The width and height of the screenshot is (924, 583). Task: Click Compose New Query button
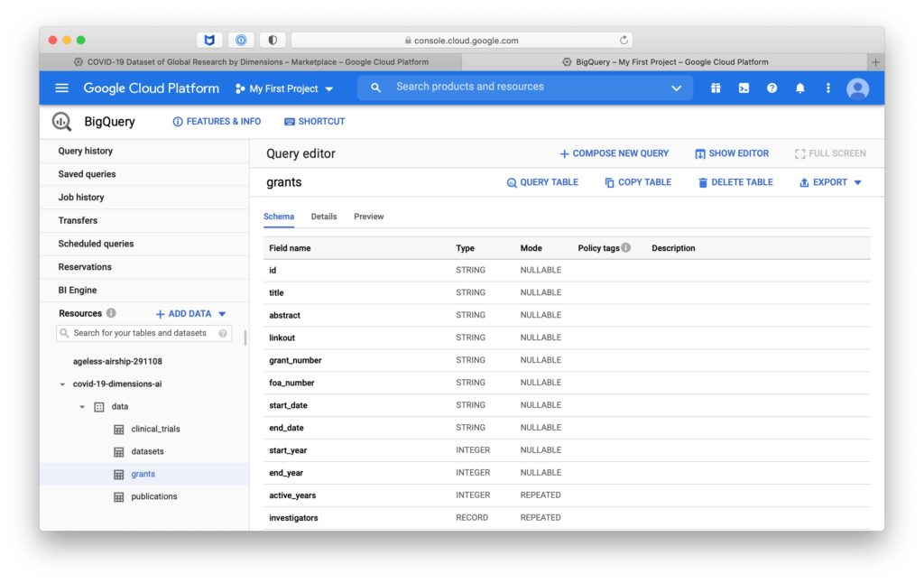point(614,153)
